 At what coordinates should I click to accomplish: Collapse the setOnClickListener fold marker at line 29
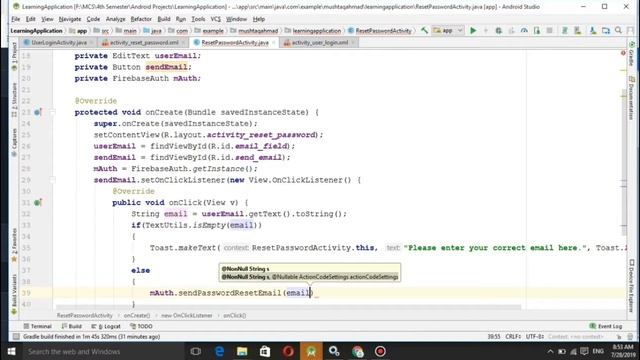coord(53,180)
